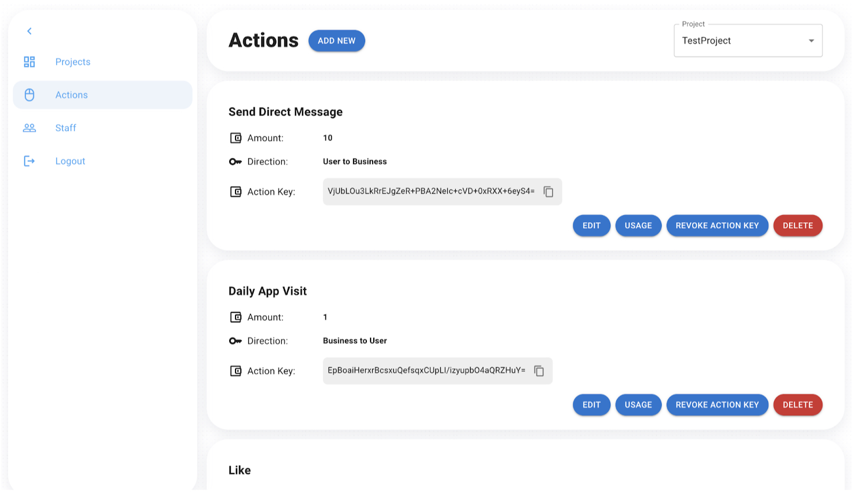Click the Projects dashboard icon
Viewport: 857px width, 504px height.
29,62
